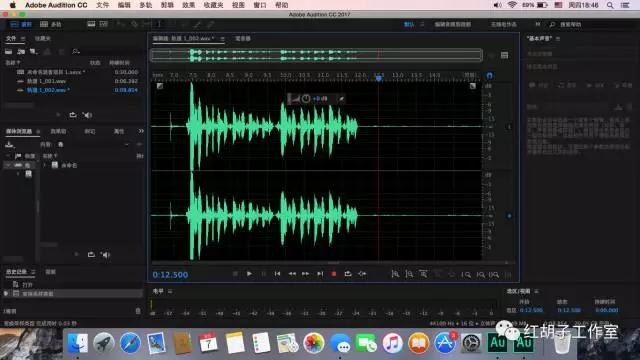
Task: Click the red Record button
Action: pyautogui.click(x=333, y=274)
